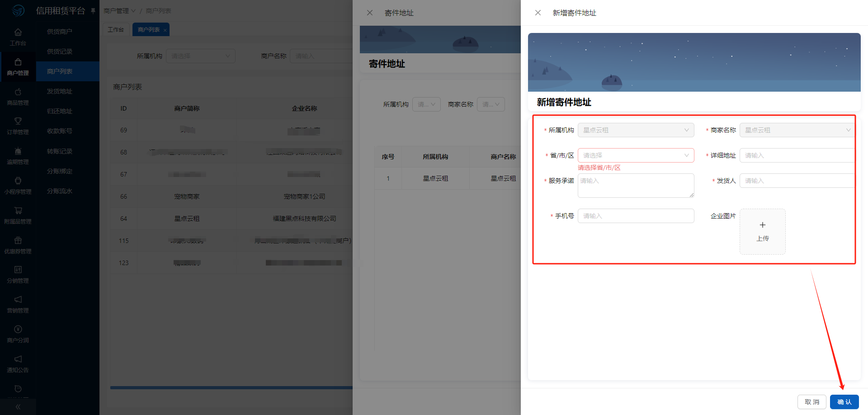Click the plus icon to upload 企业图片
The image size is (868, 415).
[x=763, y=225]
